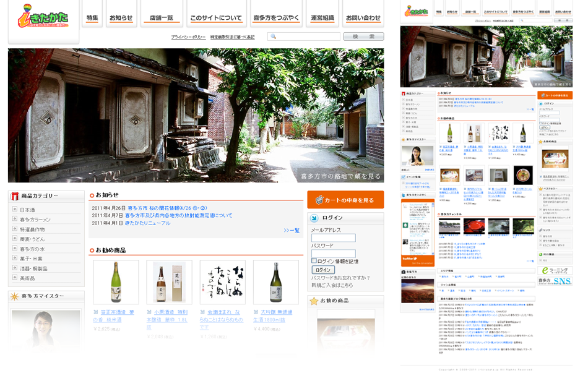Open the 放射能測定値について news link
Image resolution: width=588 pixels, height=373 pixels.
point(178,215)
